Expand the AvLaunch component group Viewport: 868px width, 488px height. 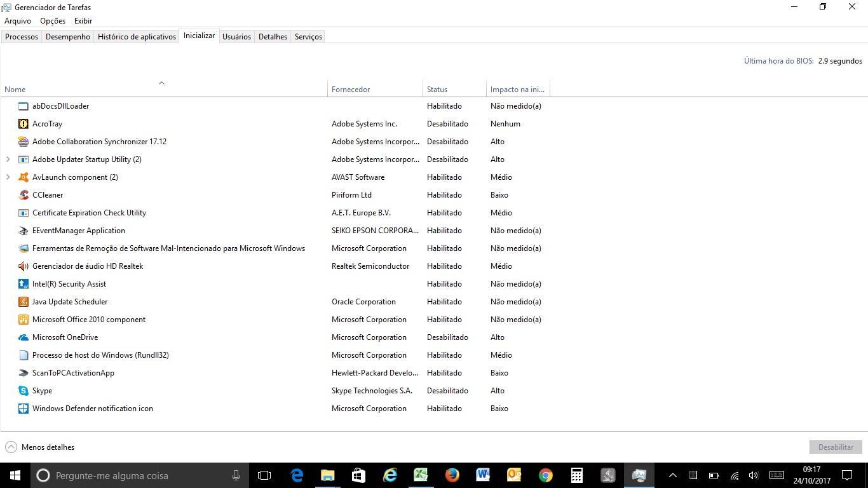pos(8,177)
